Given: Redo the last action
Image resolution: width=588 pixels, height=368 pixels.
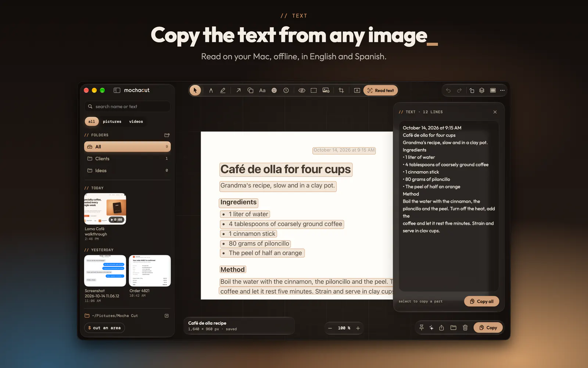Looking at the screenshot, I should (459, 90).
